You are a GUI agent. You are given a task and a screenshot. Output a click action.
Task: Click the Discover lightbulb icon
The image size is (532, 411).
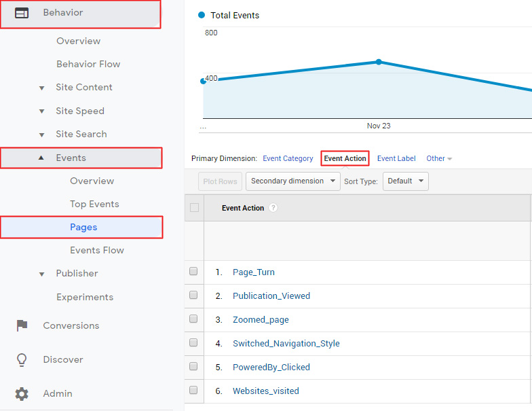[x=22, y=359]
